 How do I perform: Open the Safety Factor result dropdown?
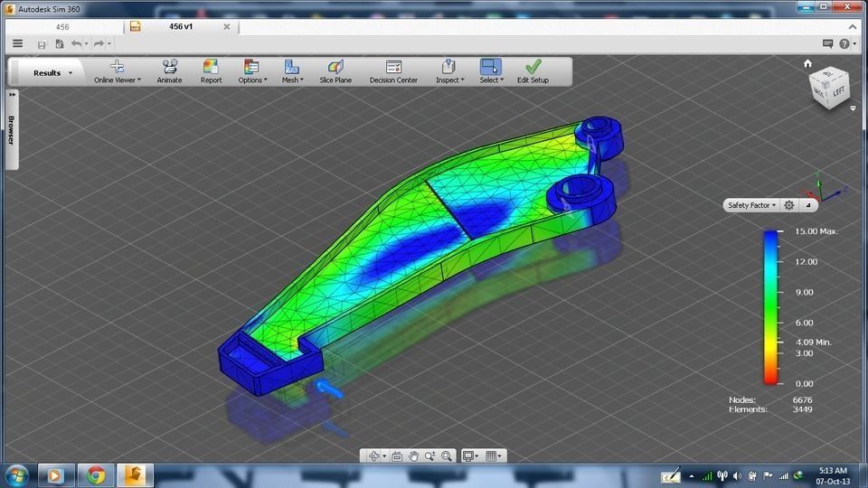coord(751,205)
